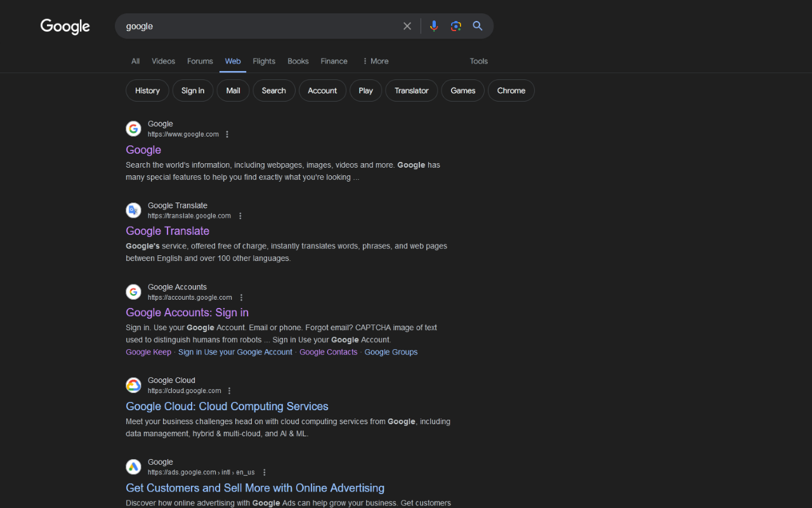Viewport: 812px width, 508px height.
Task: Open Google Lens image search icon
Action: pos(455,26)
